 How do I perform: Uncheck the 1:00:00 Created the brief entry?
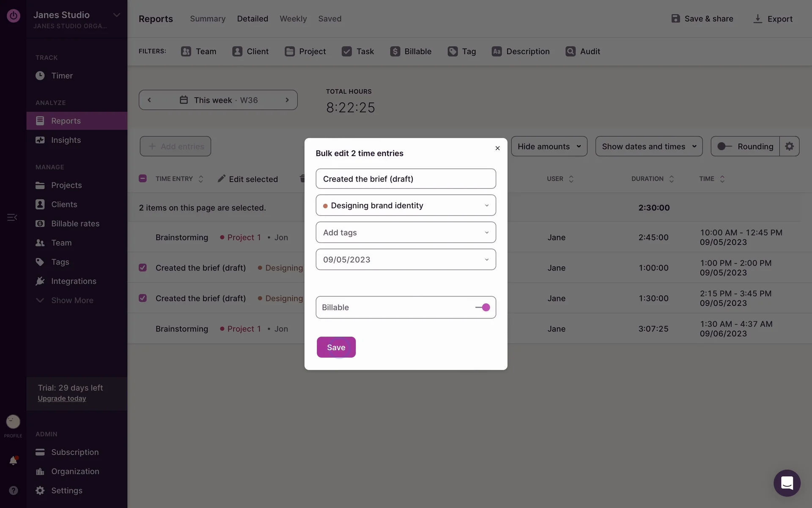pos(143,268)
